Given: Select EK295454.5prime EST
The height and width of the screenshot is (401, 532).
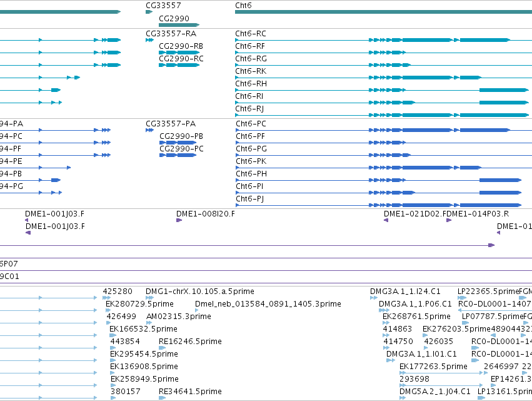Looking at the screenshot, I should point(144,354).
